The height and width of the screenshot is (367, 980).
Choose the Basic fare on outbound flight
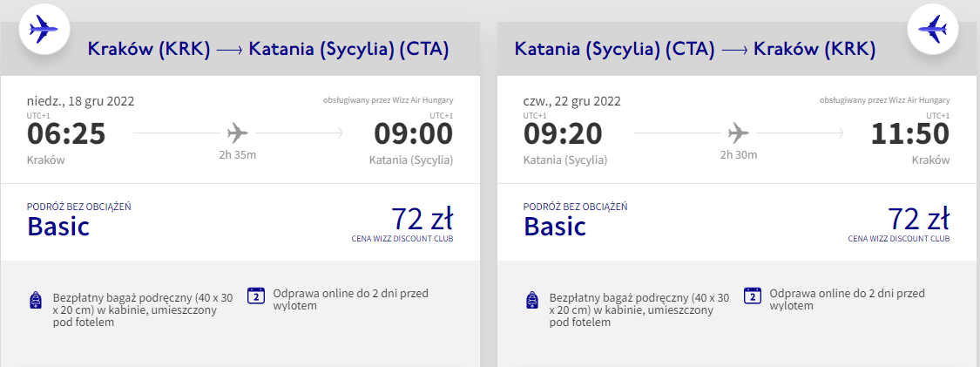click(x=58, y=227)
